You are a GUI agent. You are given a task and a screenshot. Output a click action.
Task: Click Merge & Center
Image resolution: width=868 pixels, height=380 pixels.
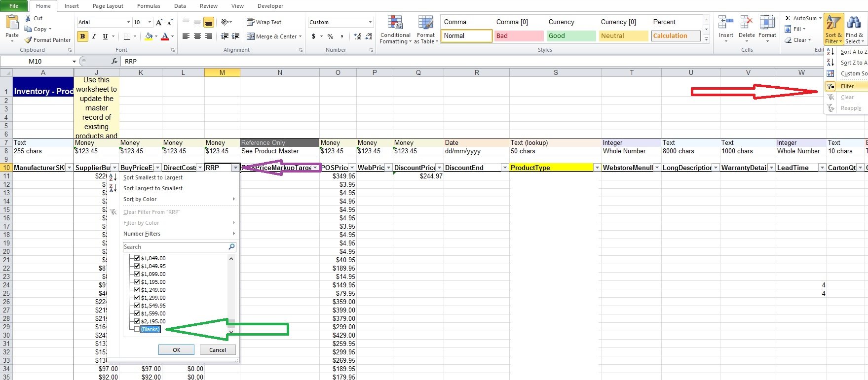click(x=272, y=36)
